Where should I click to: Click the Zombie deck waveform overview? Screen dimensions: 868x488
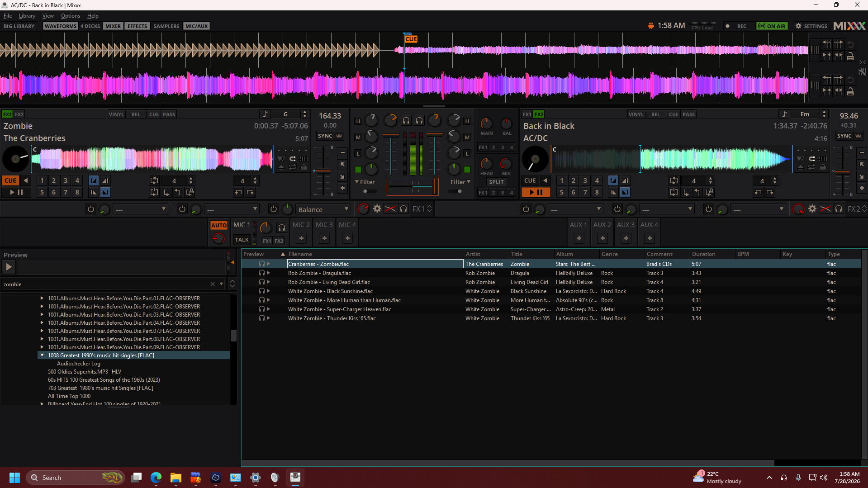point(152,159)
